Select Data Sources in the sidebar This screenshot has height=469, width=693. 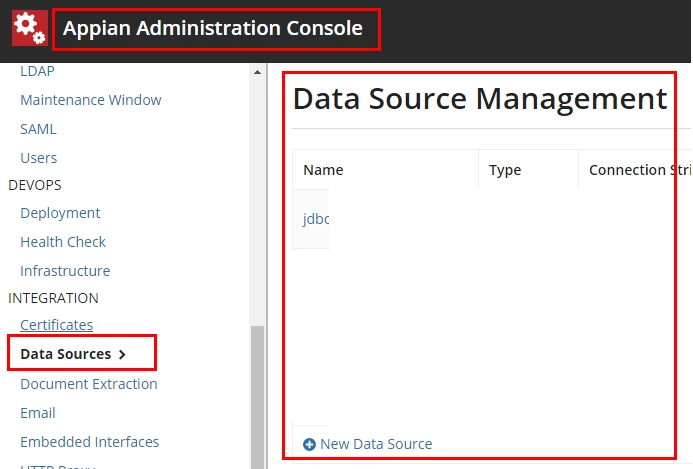click(66, 354)
